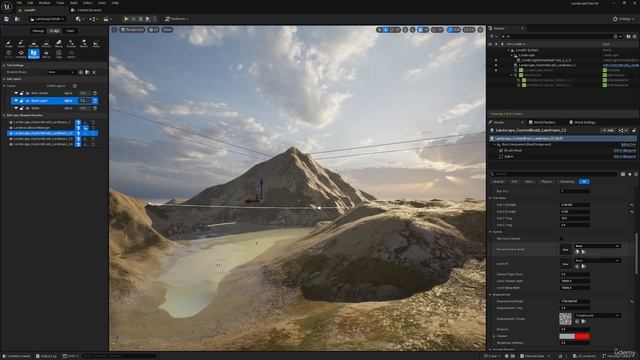Click the Stop simulation button in toolbar
Screen dimensions: 640x360
point(141,19)
